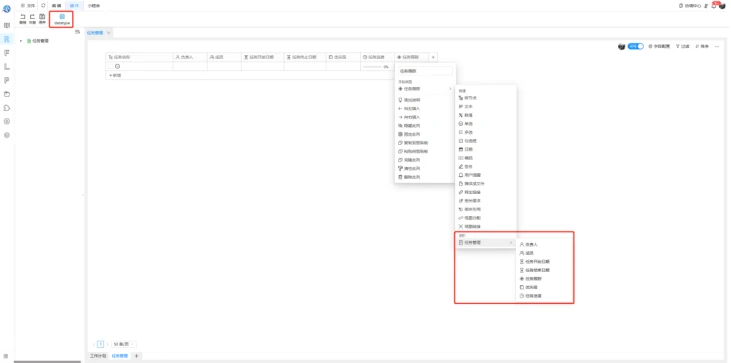Image resolution: width=731 pixels, height=363 pixels.
Task: Open the left-sidebar icon shaped like F
Action: [7, 53]
